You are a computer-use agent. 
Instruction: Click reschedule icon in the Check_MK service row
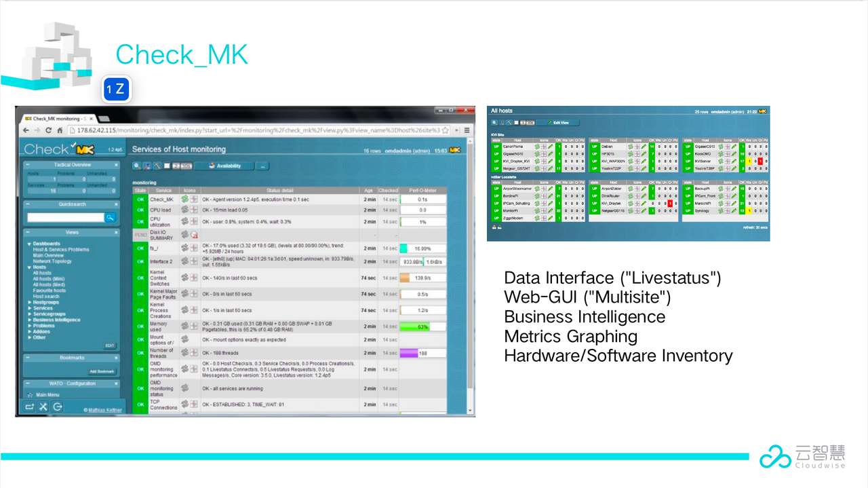(184, 200)
